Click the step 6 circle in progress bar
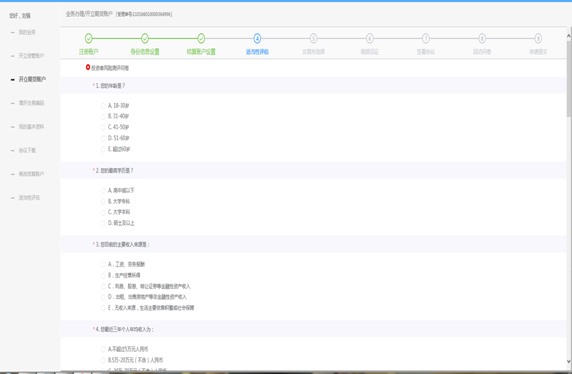 (370, 38)
